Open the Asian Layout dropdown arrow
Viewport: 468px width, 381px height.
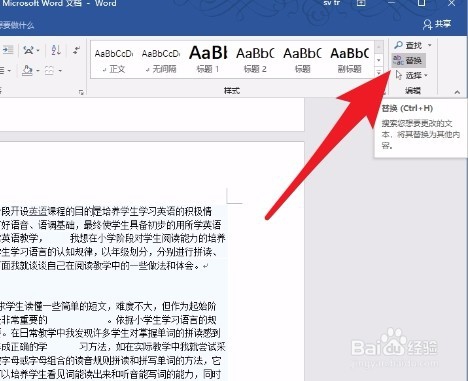point(38,51)
